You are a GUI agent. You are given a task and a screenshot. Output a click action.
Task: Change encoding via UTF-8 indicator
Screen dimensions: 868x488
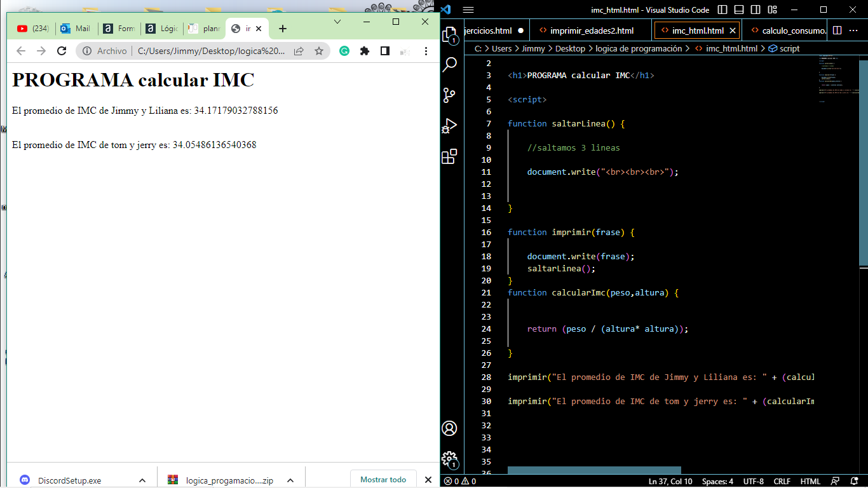tap(754, 481)
